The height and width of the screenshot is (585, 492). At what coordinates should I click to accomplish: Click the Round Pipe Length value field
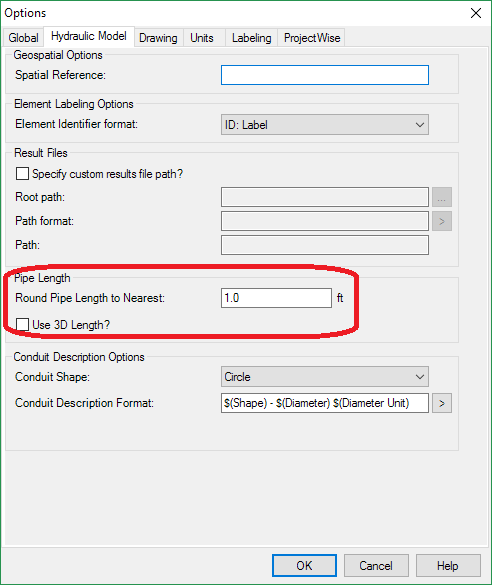276,298
